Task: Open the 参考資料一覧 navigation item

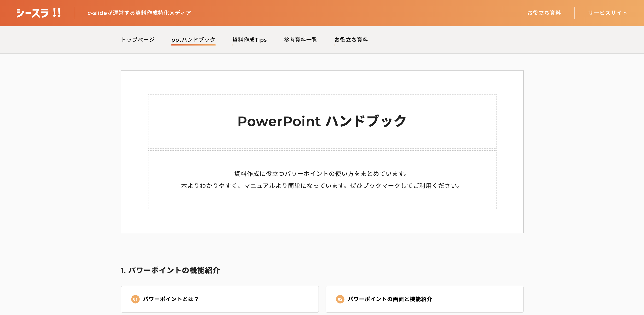Action: [x=300, y=40]
